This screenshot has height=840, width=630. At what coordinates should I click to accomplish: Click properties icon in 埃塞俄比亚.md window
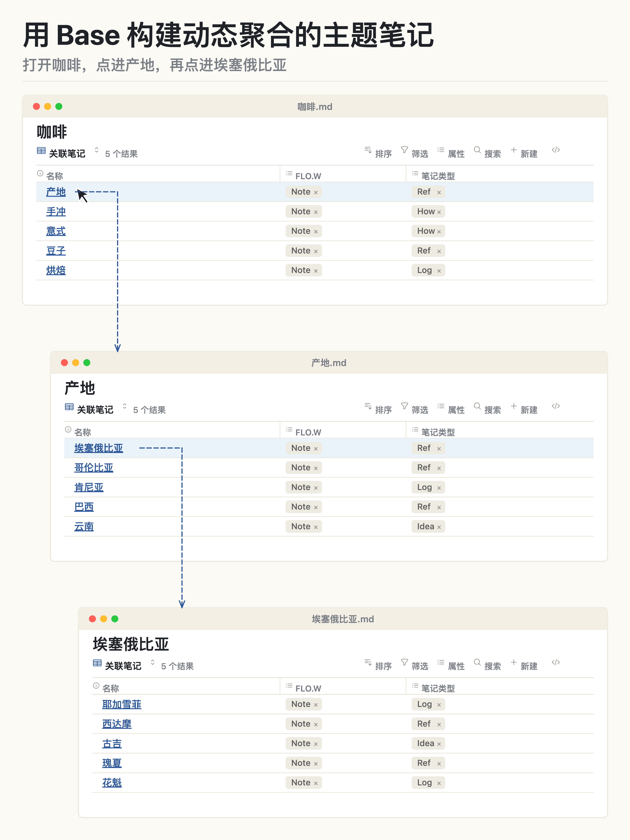[441, 662]
